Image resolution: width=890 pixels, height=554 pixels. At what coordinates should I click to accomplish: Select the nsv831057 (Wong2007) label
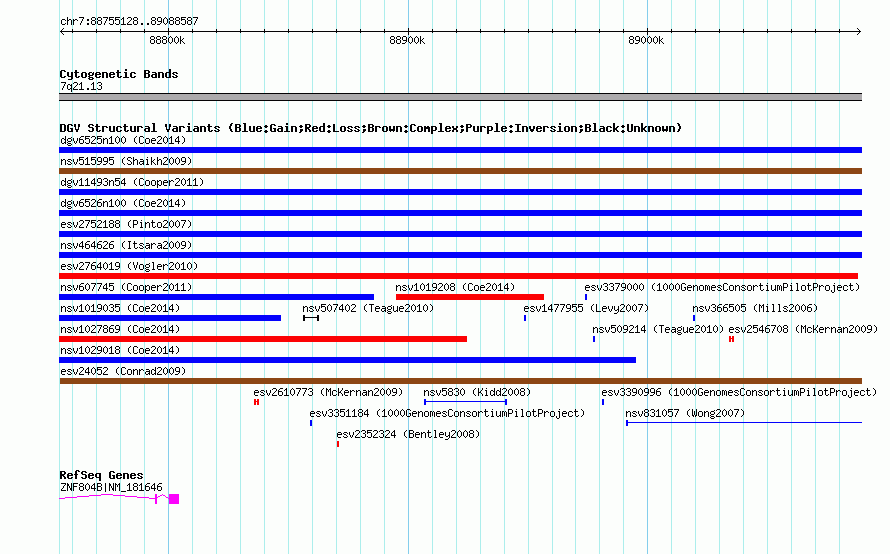pos(685,413)
